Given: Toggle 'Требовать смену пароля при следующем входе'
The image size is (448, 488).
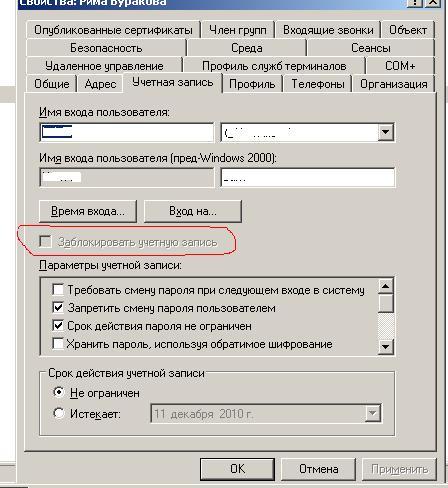Looking at the screenshot, I should pyautogui.click(x=58, y=289).
